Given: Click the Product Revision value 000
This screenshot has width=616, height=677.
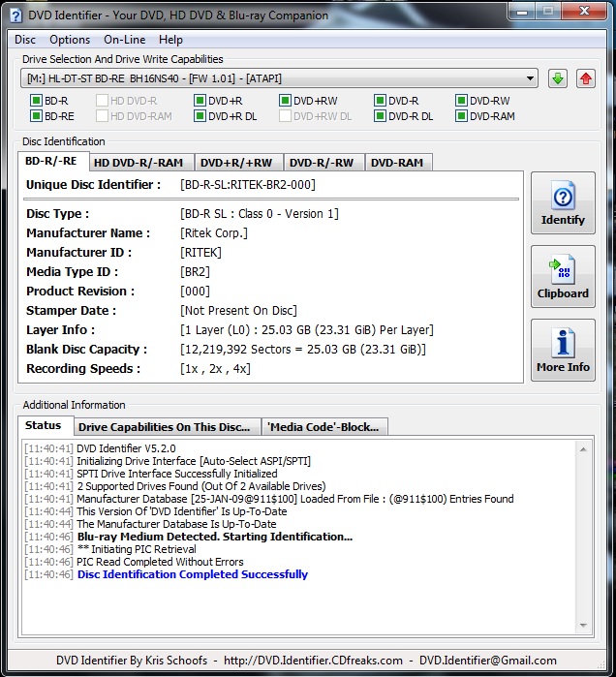Looking at the screenshot, I should tap(195, 292).
